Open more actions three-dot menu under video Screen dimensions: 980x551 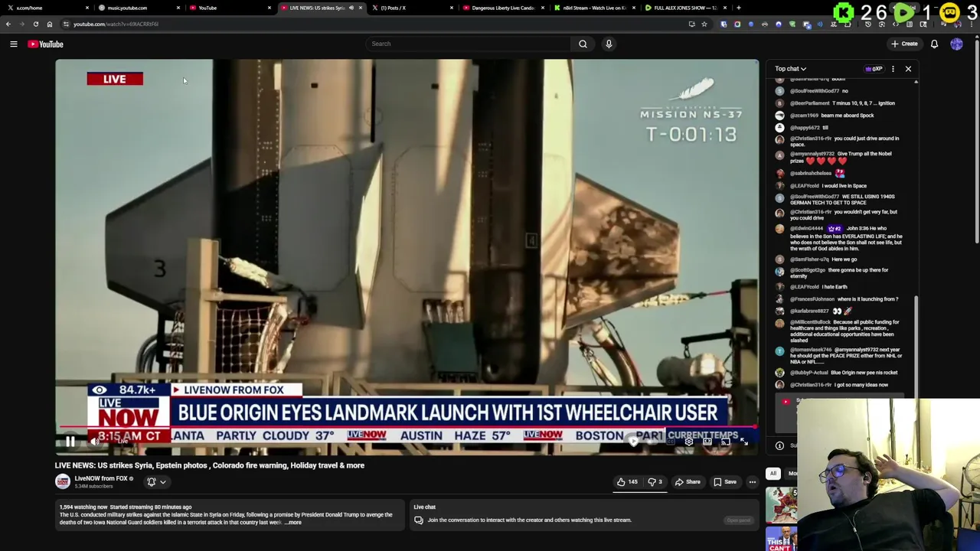point(753,482)
